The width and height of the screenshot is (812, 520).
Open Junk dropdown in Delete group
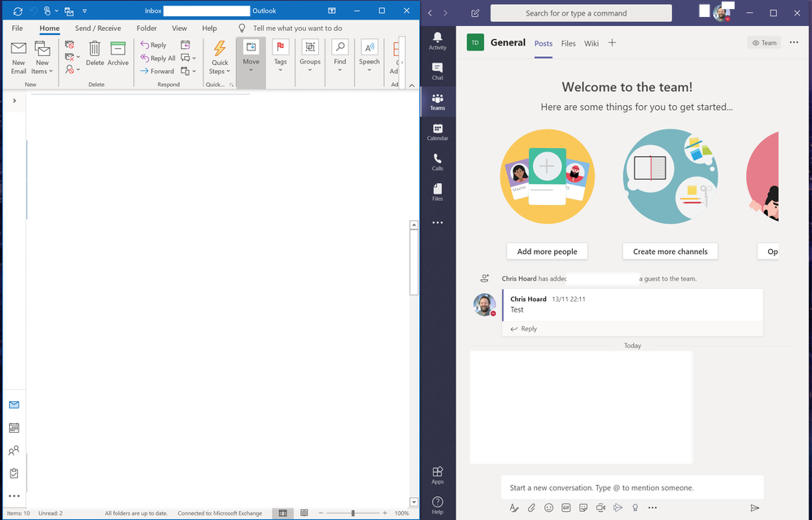(72, 69)
